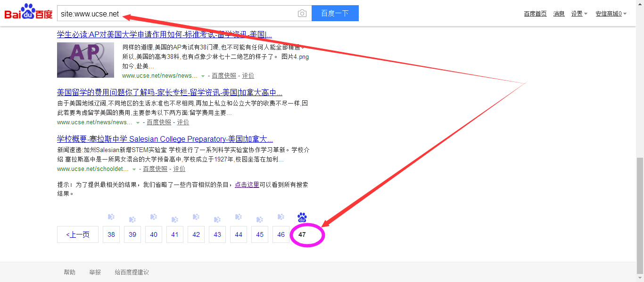
Task: Click the Baidu logo
Action: click(28, 12)
